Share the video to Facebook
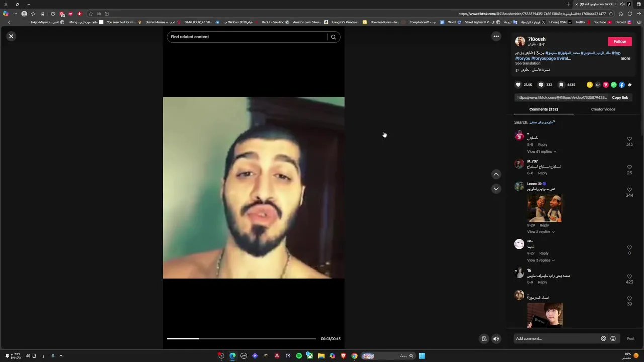 622,85
